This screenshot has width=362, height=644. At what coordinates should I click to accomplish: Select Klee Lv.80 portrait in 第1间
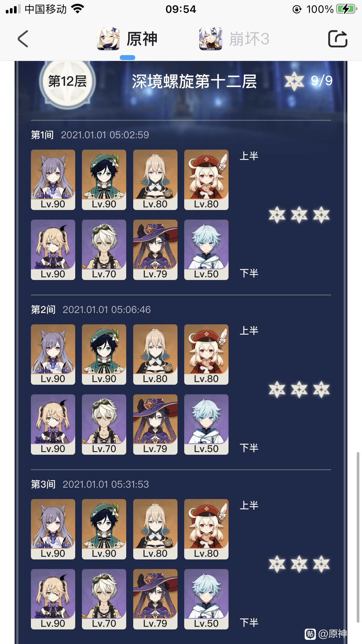coord(206,180)
